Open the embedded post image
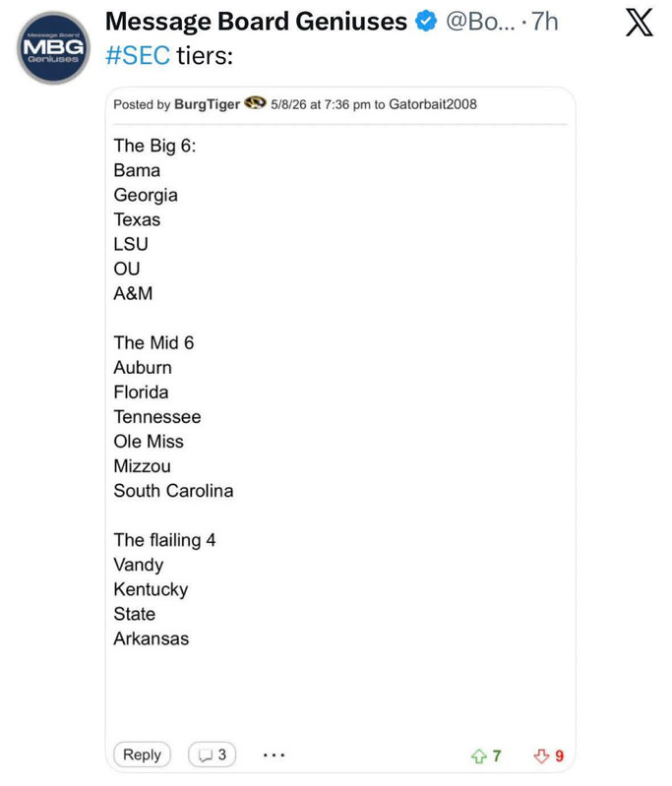The image size is (672, 786). (x=340, y=430)
